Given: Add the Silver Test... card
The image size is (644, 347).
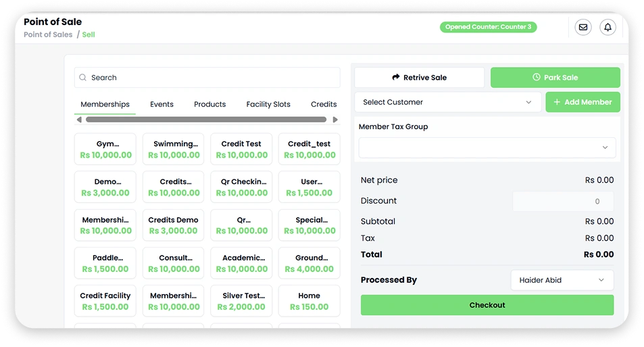Looking at the screenshot, I should point(241,301).
